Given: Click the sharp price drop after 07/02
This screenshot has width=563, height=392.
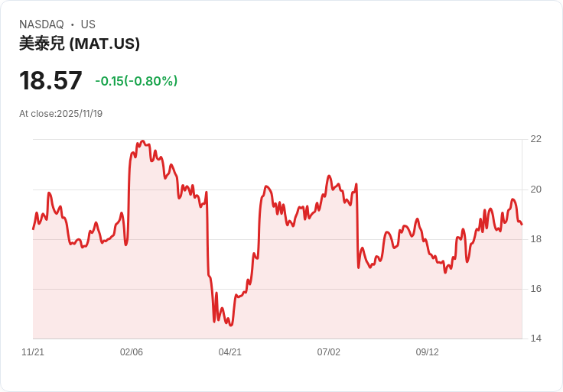Looking at the screenshot, I should [357, 226].
